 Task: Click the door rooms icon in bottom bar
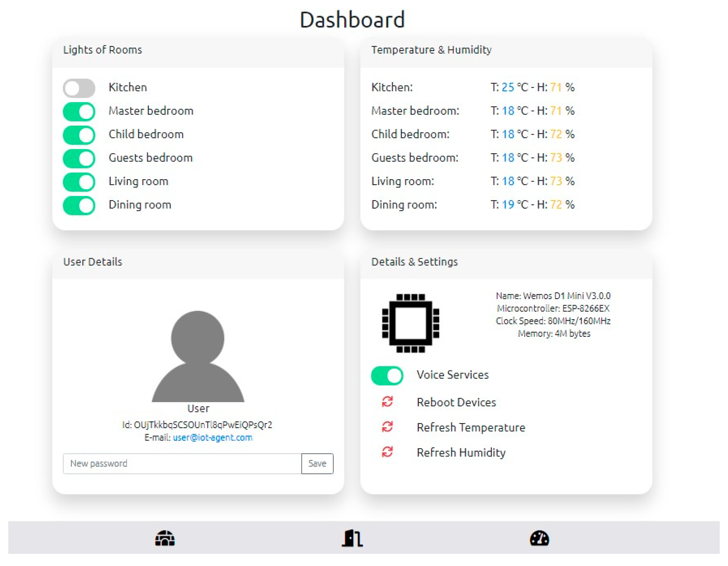(352, 539)
